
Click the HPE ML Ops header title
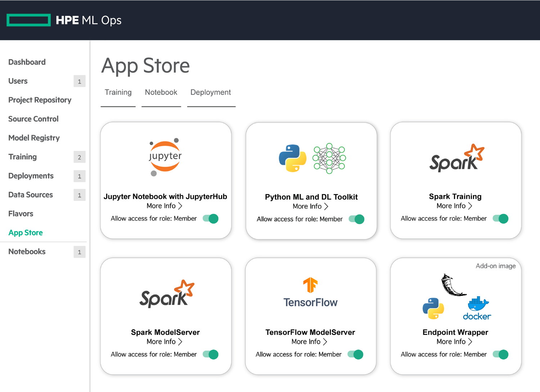pos(89,20)
